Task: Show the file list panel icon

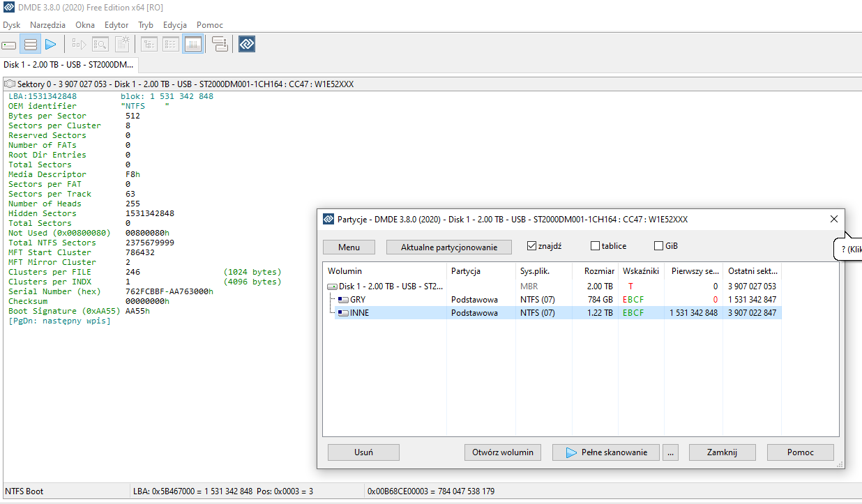Action: point(171,45)
